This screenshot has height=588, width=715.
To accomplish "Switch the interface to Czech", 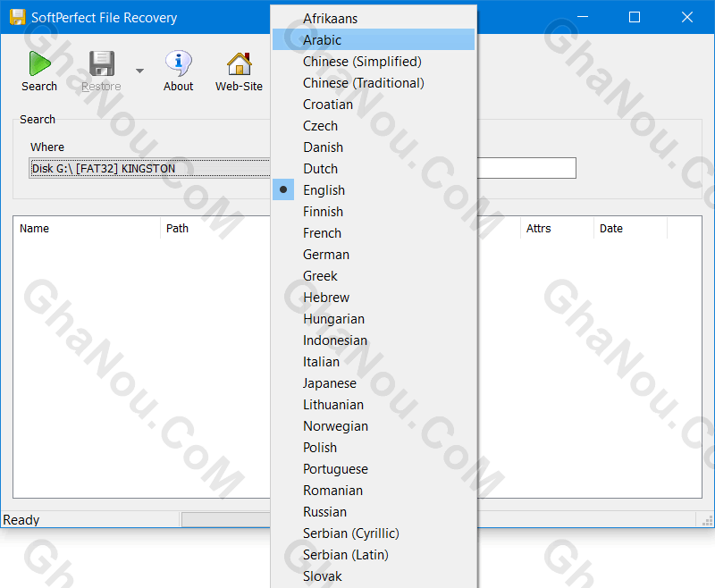I will [x=374, y=126].
